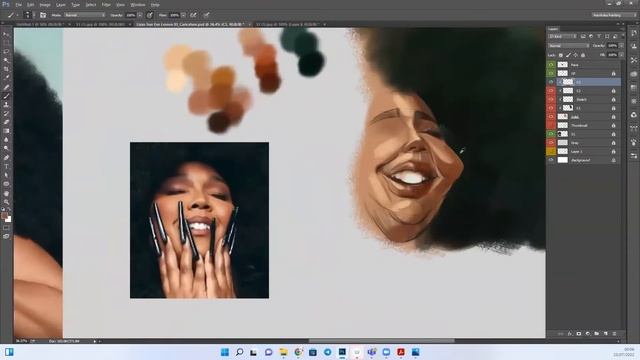Hide the Face layer

tap(551, 64)
